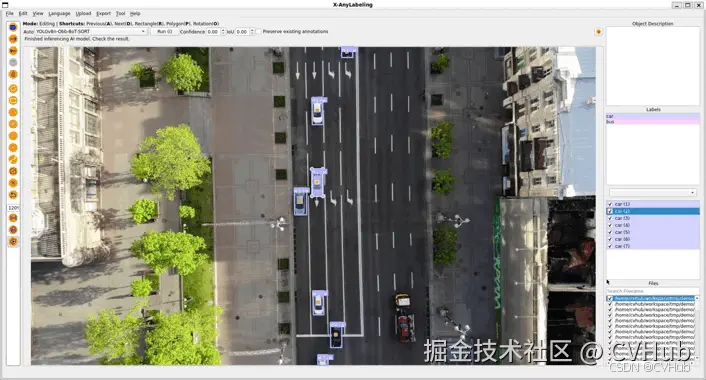Click the selected rotated car box on canvas
The width and height of the screenshot is (706, 380).
tap(318, 182)
